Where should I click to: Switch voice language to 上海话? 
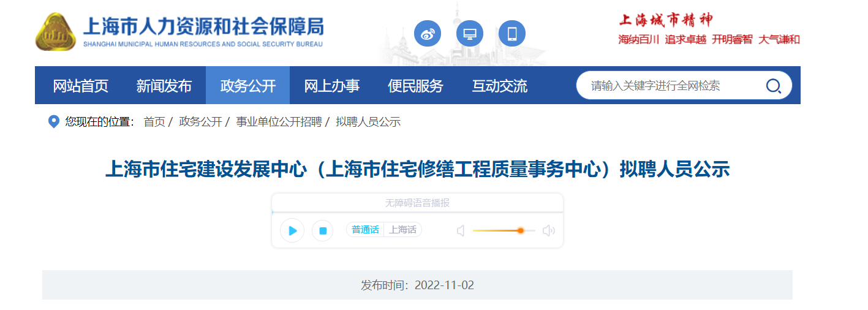point(402,230)
